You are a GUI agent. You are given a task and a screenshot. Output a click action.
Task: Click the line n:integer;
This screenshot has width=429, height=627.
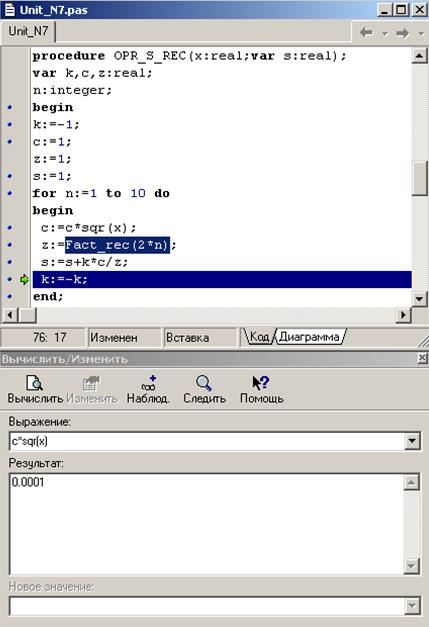pyautogui.click(x=72, y=90)
